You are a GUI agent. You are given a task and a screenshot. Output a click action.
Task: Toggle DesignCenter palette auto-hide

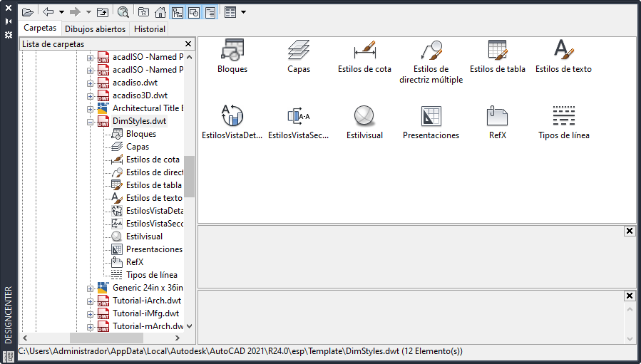pos(8,21)
